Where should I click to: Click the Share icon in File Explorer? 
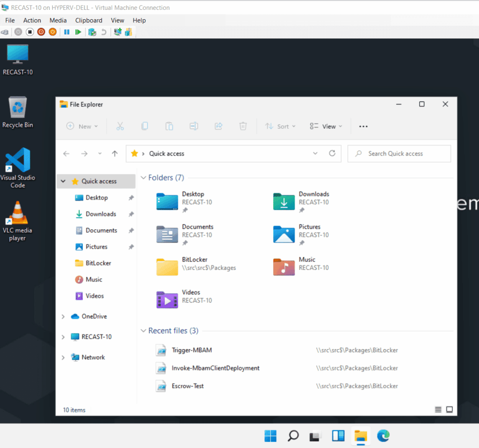click(x=218, y=126)
